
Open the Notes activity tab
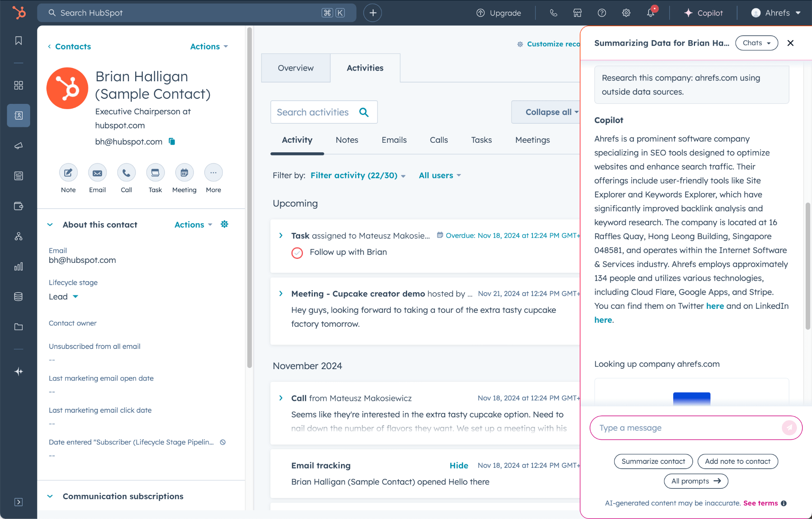(347, 140)
